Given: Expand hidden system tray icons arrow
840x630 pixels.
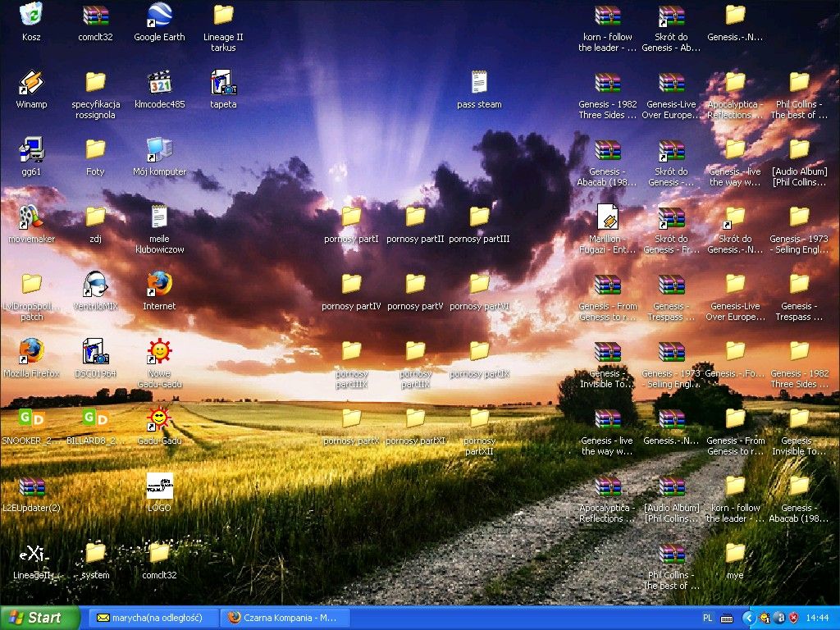Looking at the screenshot, I should tap(748, 618).
